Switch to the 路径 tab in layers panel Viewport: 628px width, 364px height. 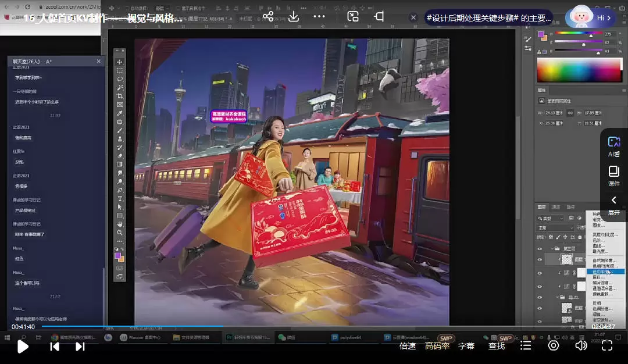click(x=571, y=207)
